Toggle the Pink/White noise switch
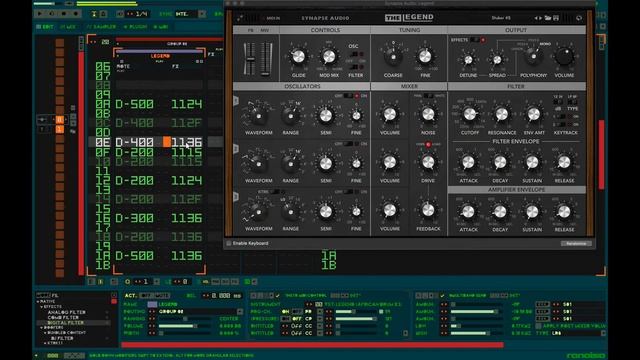Image resolution: width=640 pixels, height=360 pixels. pyautogui.click(x=428, y=96)
